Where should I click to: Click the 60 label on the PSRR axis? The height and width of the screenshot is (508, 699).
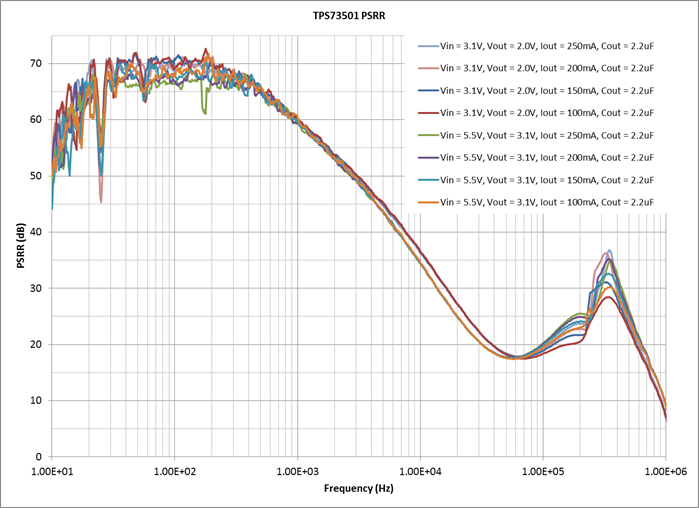point(36,119)
